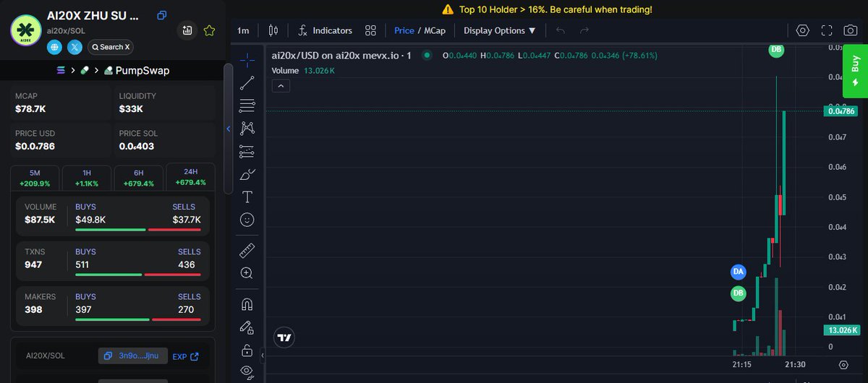Click the green DB marker below DA
The width and height of the screenshot is (868, 383).
pos(738,293)
